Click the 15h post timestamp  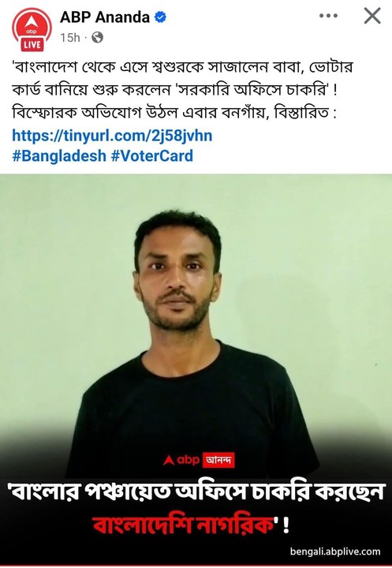tap(70, 37)
